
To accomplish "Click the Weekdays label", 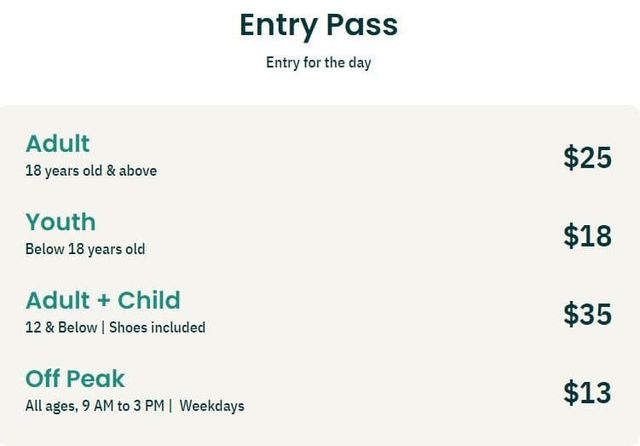I will pyautogui.click(x=212, y=406).
